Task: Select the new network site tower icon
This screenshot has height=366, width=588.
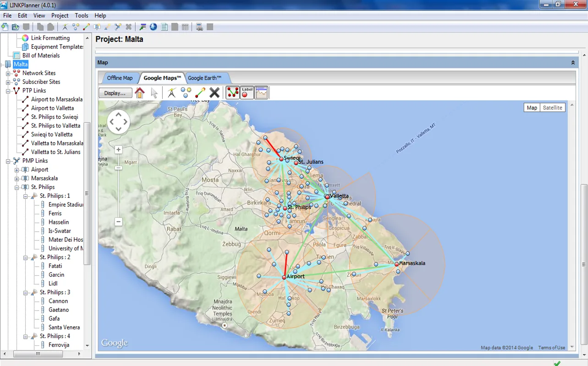Action: coord(171,93)
